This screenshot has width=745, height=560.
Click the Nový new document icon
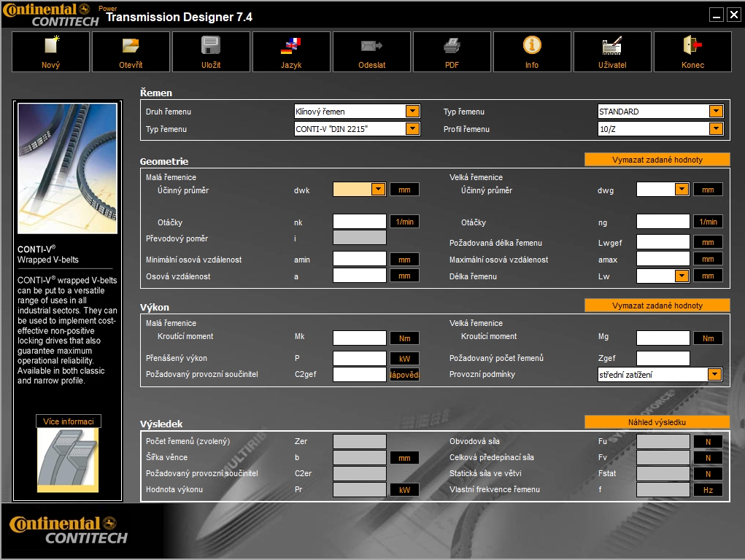point(51,47)
